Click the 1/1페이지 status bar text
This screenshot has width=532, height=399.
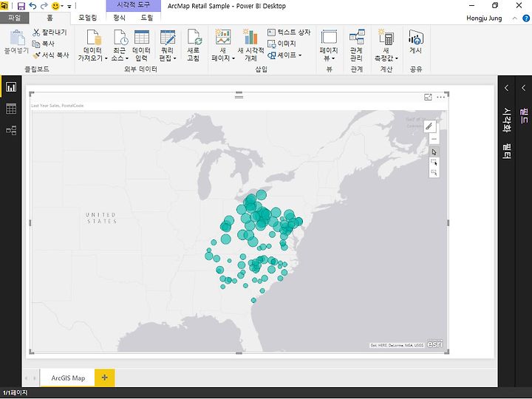(x=15, y=392)
